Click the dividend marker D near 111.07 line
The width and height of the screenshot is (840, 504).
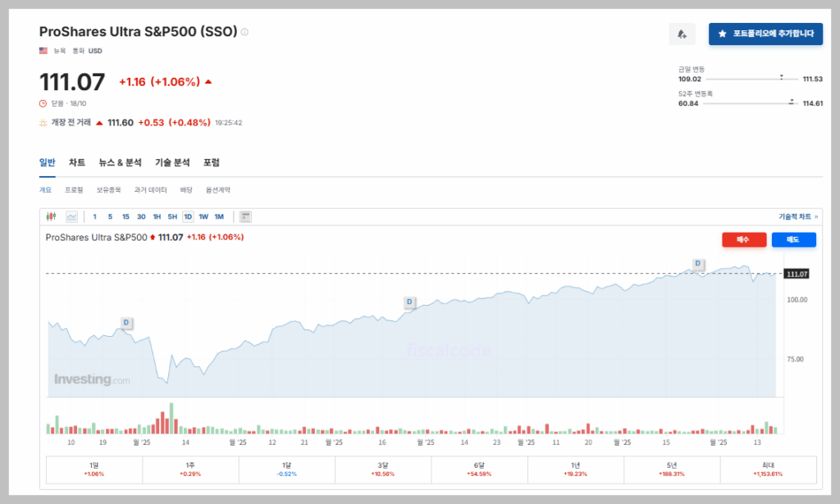coord(698,263)
